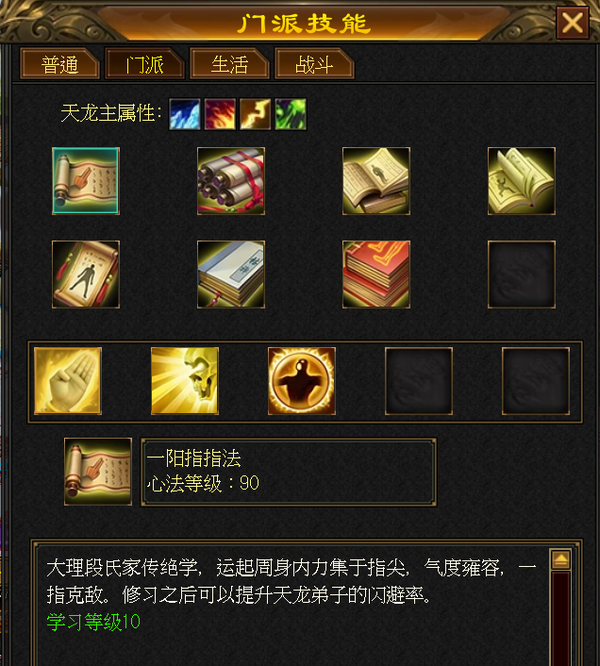Click the fire attribute icon
The width and height of the screenshot is (600, 666).
coord(220,114)
